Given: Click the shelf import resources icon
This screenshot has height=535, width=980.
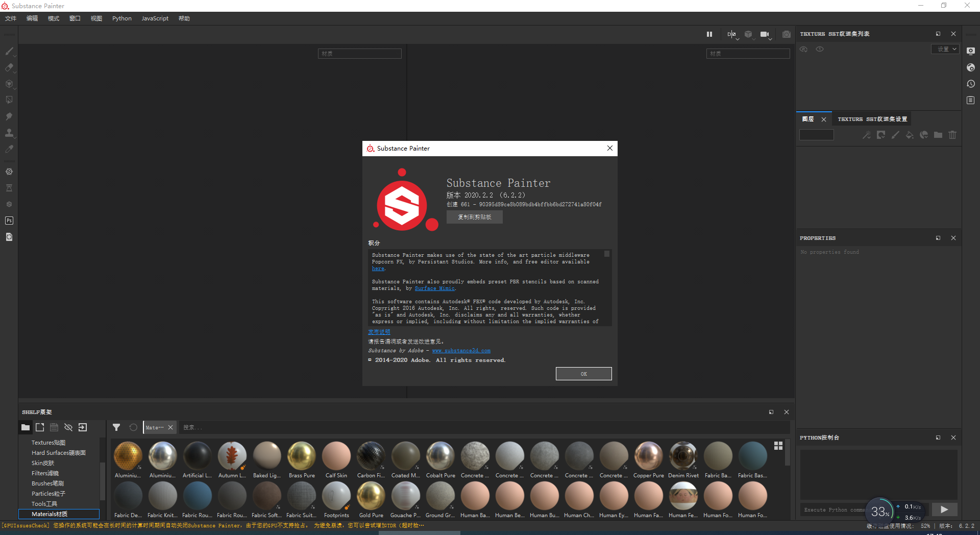Looking at the screenshot, I should click(x=83, y=427).
